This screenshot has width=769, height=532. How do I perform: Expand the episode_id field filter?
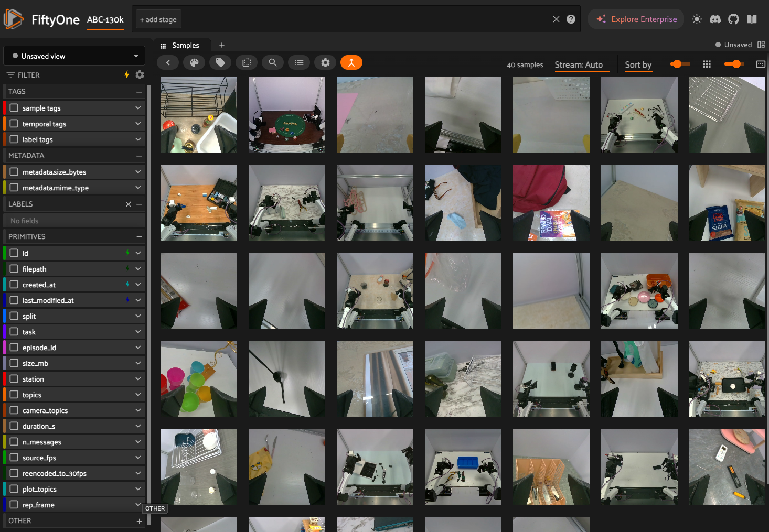pyautogui.click(x=138, y=348)
